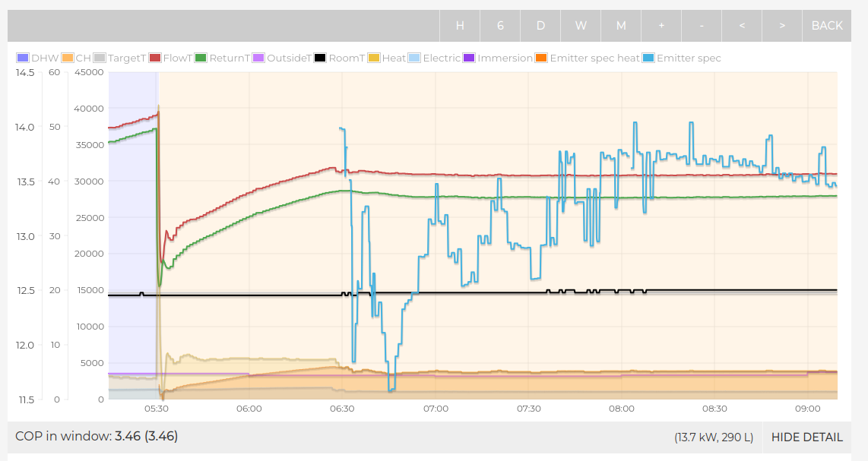Switch view to Week (W)
The width and height of the screenshot is (868, 461).
pyautogui.click(x=581, y=26)
